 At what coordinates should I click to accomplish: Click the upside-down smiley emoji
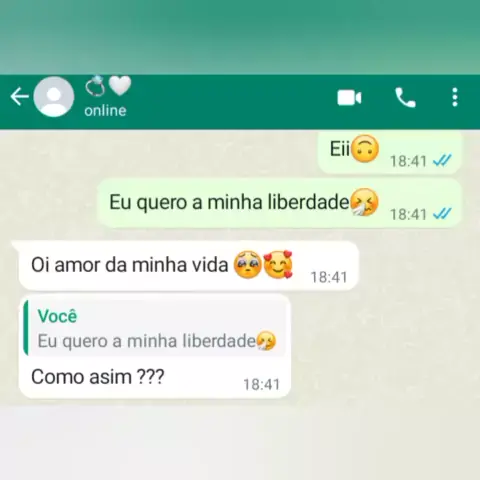click(365, 149)
